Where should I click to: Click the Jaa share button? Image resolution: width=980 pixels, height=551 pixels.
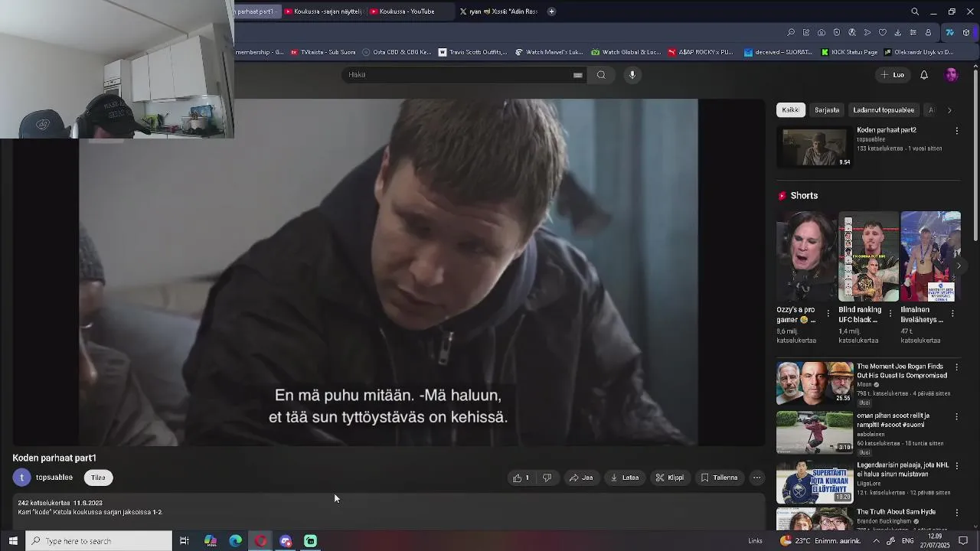[x=581, y=478]
